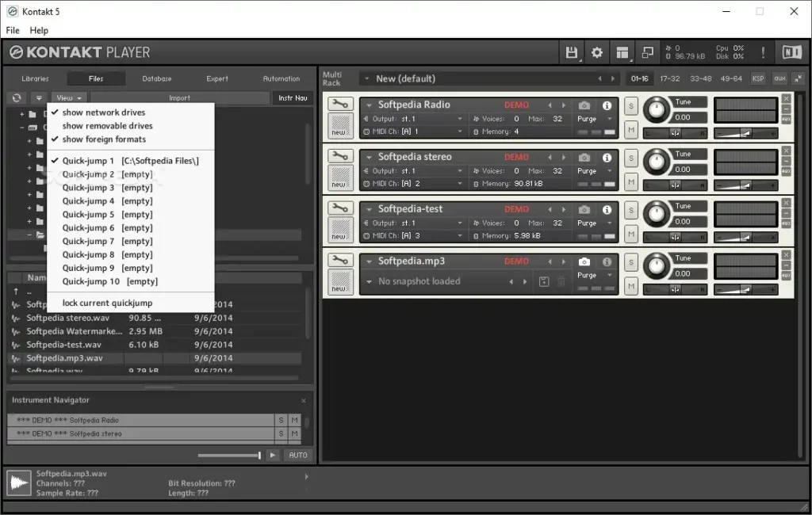This screenshot has height=515, width=812.
Task: Click the info icon on Softpedia-test instrument
Action: pyautogui.click(x=607, y=209)
